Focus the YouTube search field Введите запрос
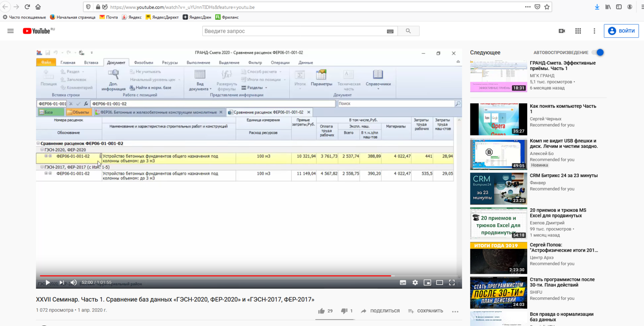This screenshot has height=326, width=644. click(294, 31)
